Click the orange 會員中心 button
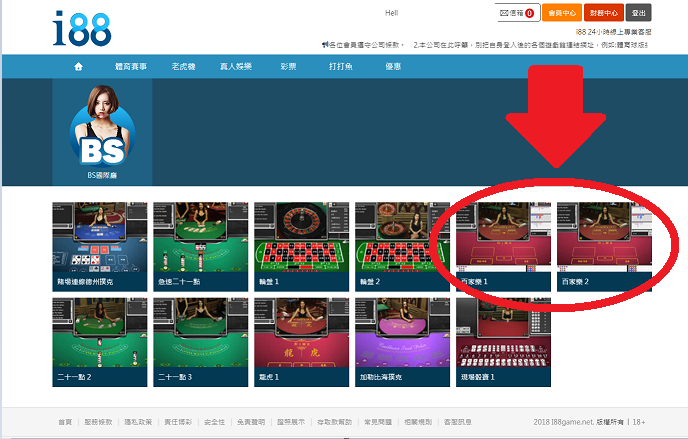The image size is (688, 439). click(561, 13)
